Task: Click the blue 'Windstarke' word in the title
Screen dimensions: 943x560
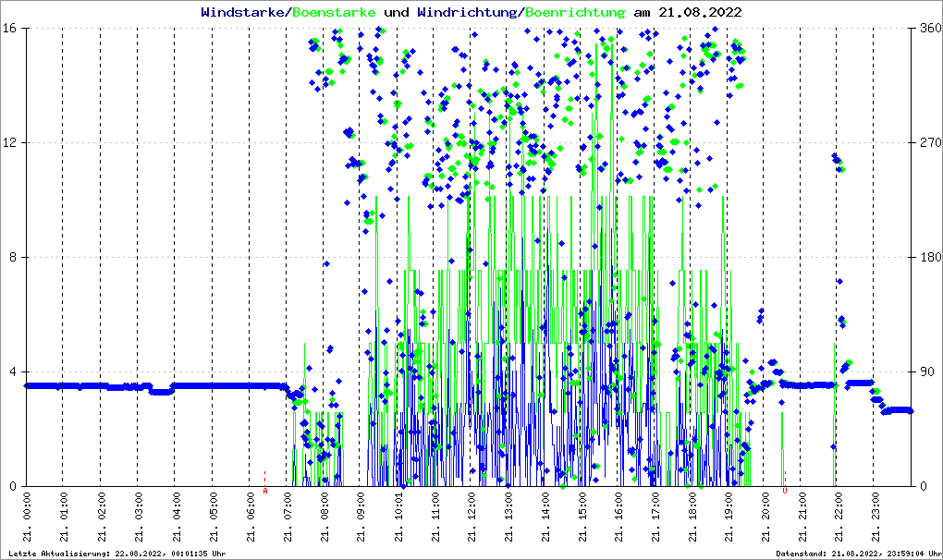Action: (242, 12)
